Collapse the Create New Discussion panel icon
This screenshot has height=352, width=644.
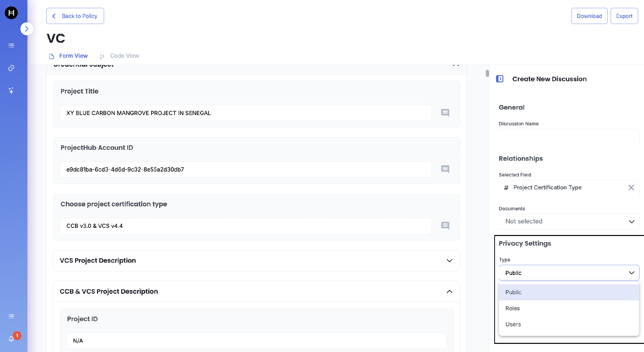pos(499,79)
